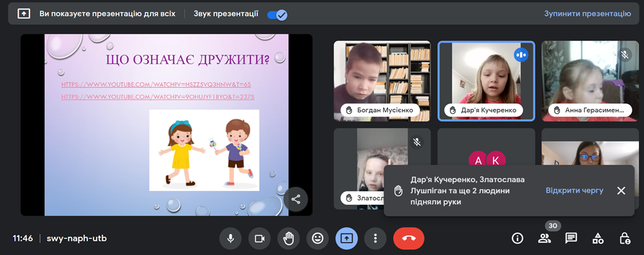Click the share icon on the presentation

[x=295, y=199]
